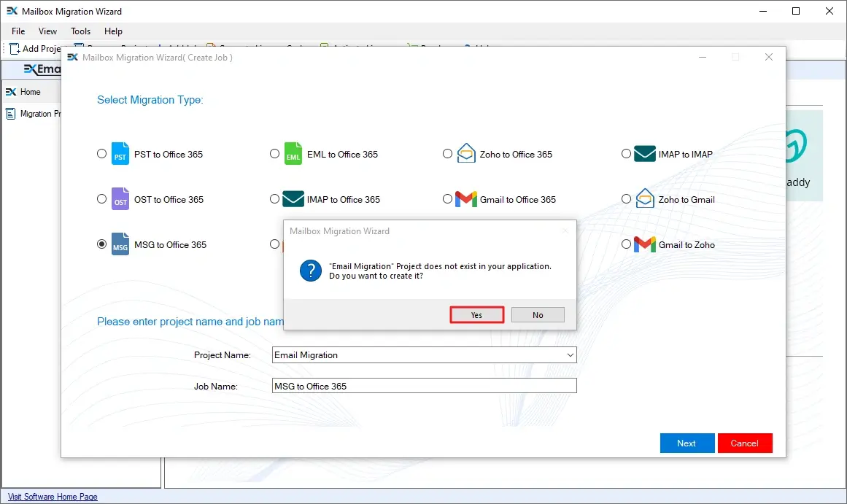This screenshot has width=847, height=504.
Task: Select the PST to Office 365 radio button
Action: click(101, 154)
